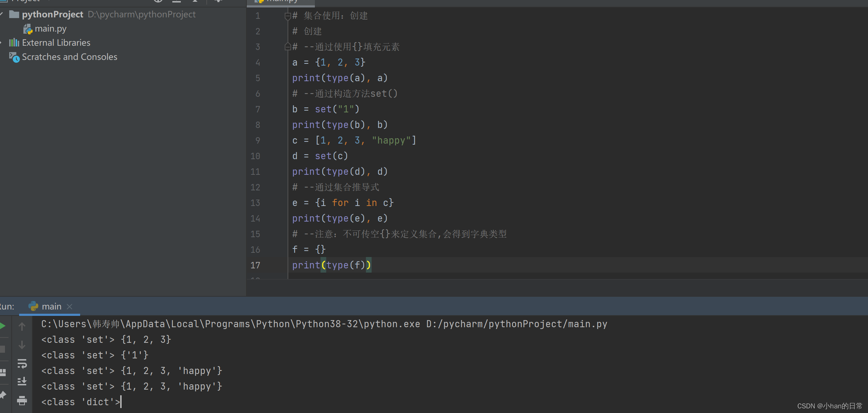Toggle scroll to end of console output
This screenshot has height=413, width=868.
(x=22, y=381)
